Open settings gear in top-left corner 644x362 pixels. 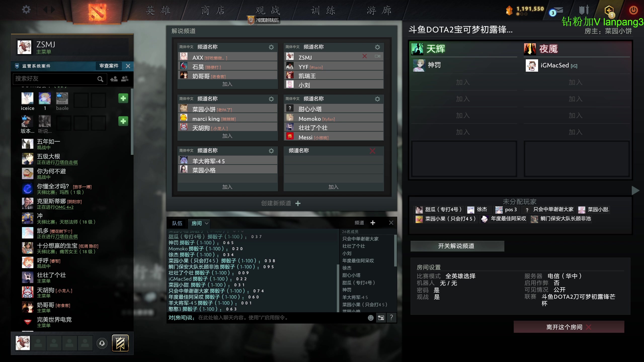point(26,10)
